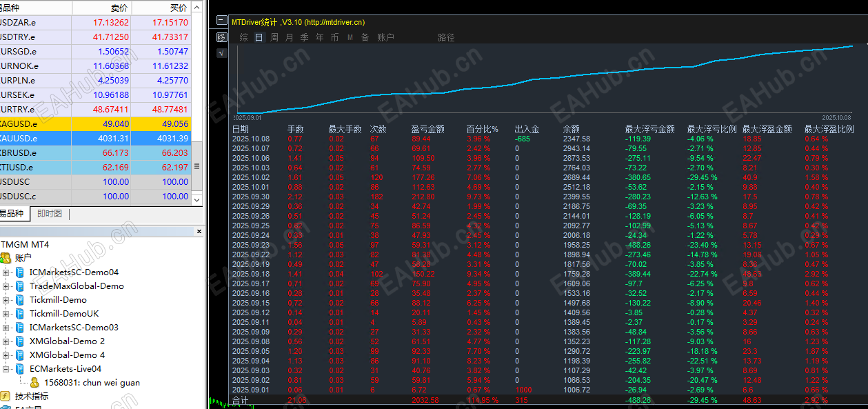Click the Market Watch scrollbar thumb
The height and width of the screenshot is (409, 868).
tap(196, 166)
